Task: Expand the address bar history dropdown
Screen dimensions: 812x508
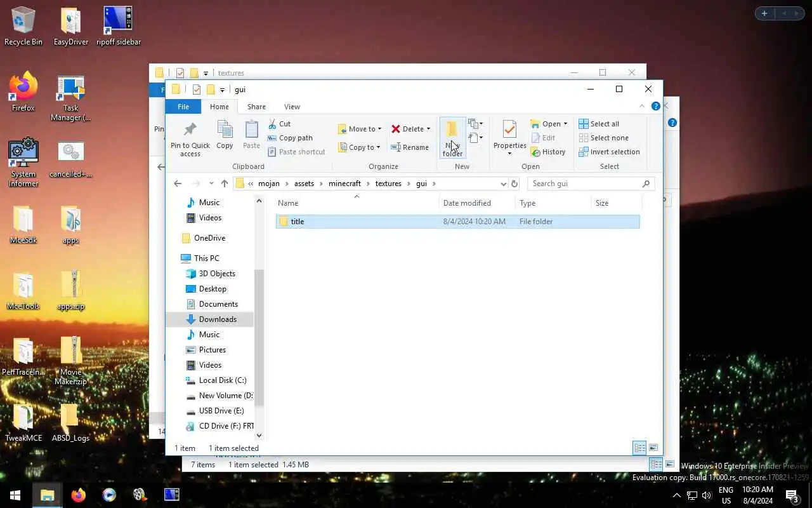Action: pyautogui.click(x=504, y=184)
